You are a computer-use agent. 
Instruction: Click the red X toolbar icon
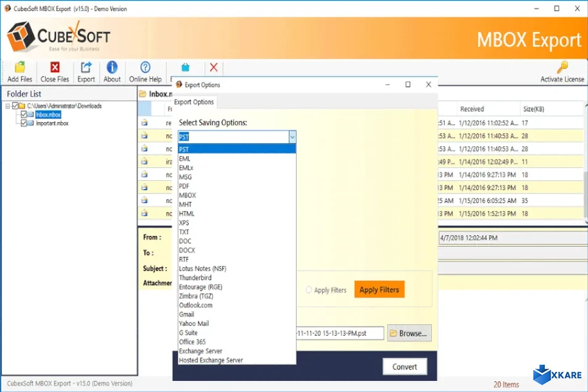213,67
